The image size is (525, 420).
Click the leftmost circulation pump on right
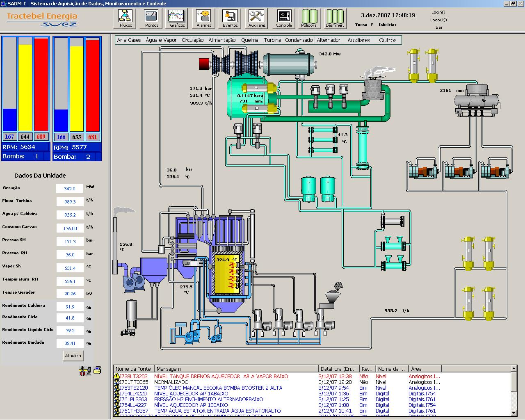pos(424,171)
